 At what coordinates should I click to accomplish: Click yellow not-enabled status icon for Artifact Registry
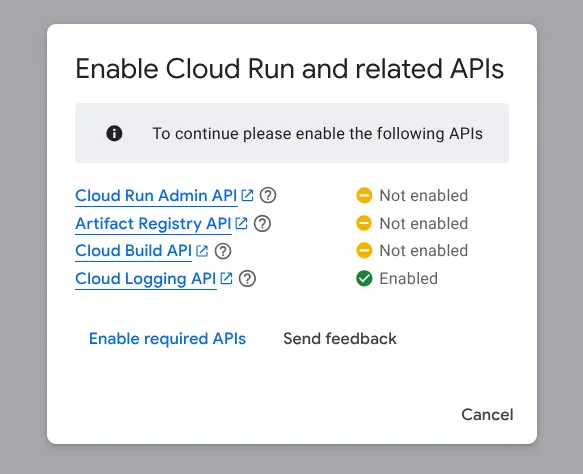(x=364, y=223)
